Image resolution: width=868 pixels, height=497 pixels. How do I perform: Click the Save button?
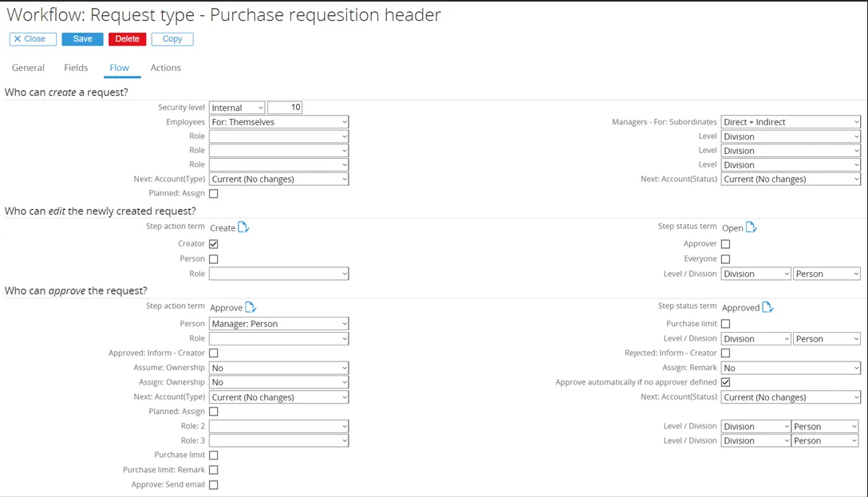pyautogui.click(x=83, y=39)
